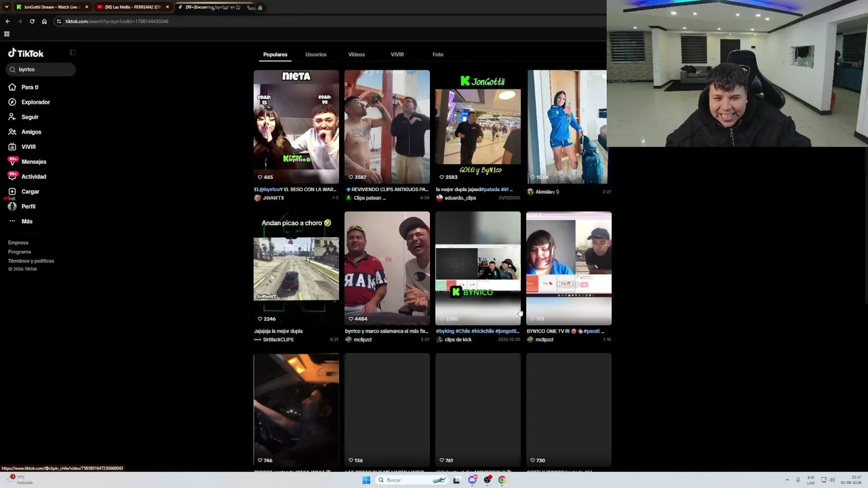Open the NIETA video thumbnail
Image resolution: width=868 pixels, height=488 pixels.
(296, 127)
